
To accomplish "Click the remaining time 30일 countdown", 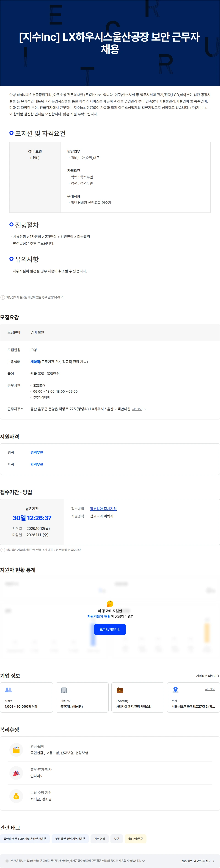I will [x=32, y=517].
